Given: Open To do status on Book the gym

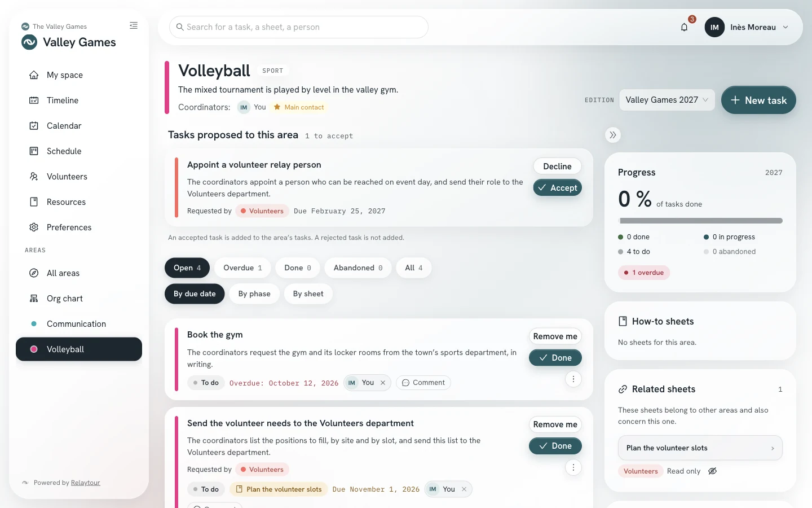Looking at the screenshot, I should (206, 383).
